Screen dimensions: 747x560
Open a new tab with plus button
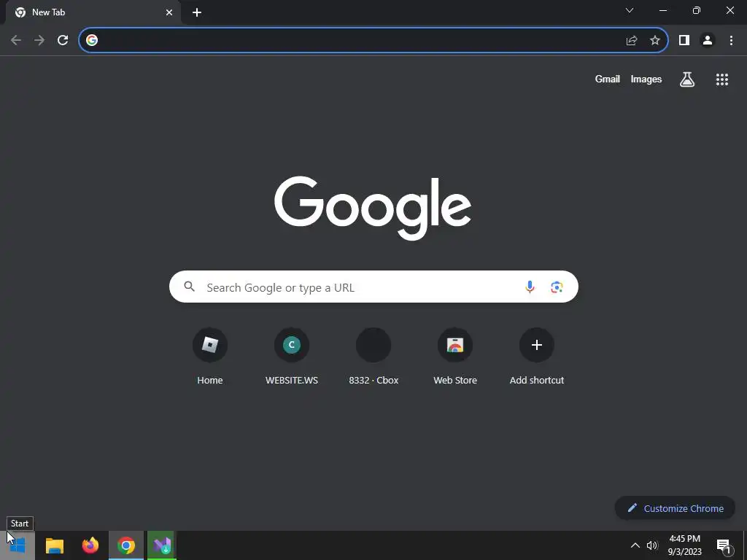(x=197, y=12)
